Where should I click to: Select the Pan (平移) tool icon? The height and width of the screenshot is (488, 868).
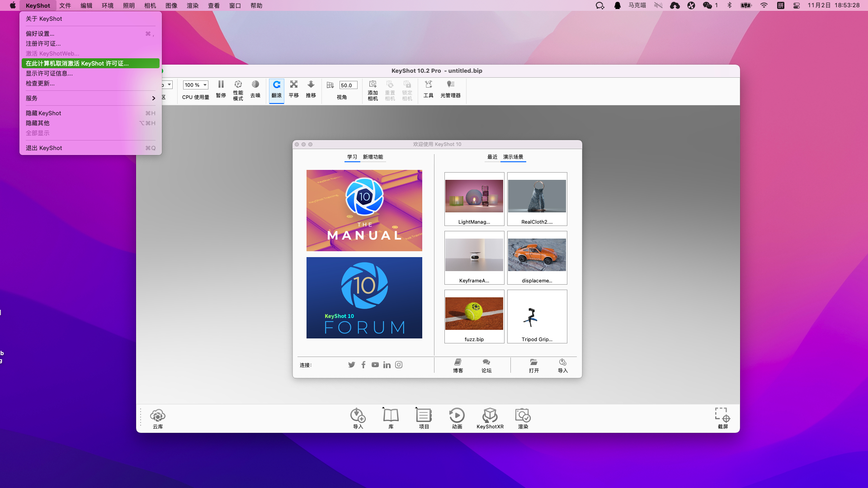tap(294, 89)
